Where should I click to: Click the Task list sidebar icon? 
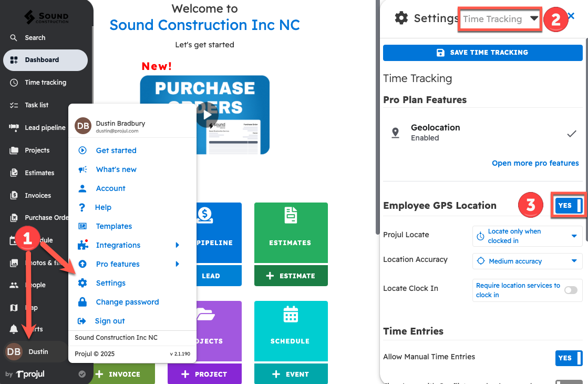point(14,105)
